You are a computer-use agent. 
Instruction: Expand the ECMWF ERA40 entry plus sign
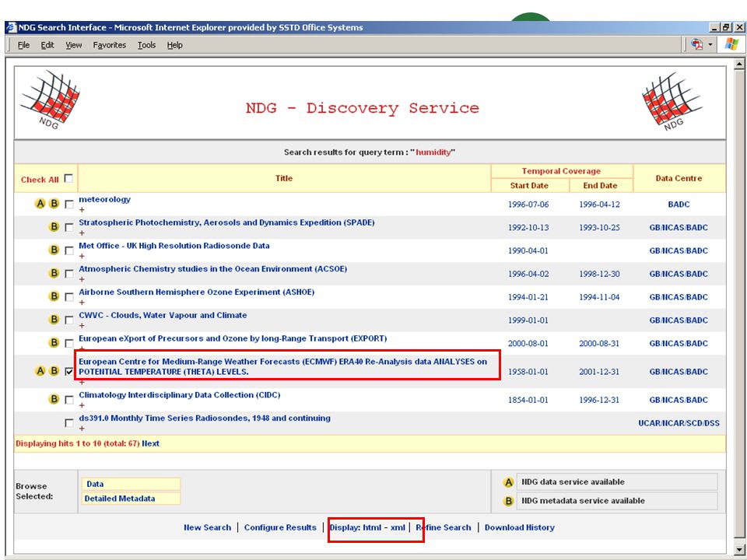(82, 383)
